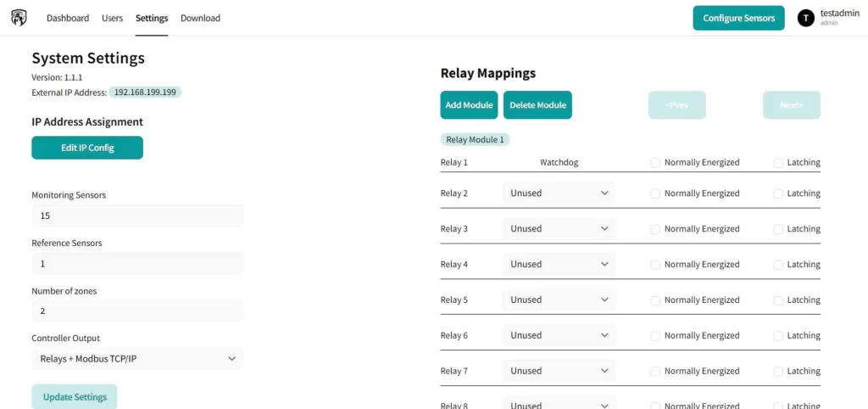868x409 pixels.
Task: Click the Configure Sensors button
Action: [738, 18]
